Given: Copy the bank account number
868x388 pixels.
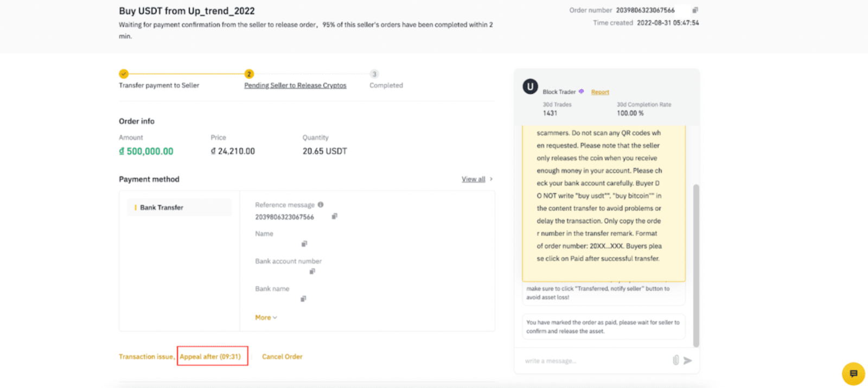Looking at the screenshot, I should pyautogui.click(x=312, y=271).
